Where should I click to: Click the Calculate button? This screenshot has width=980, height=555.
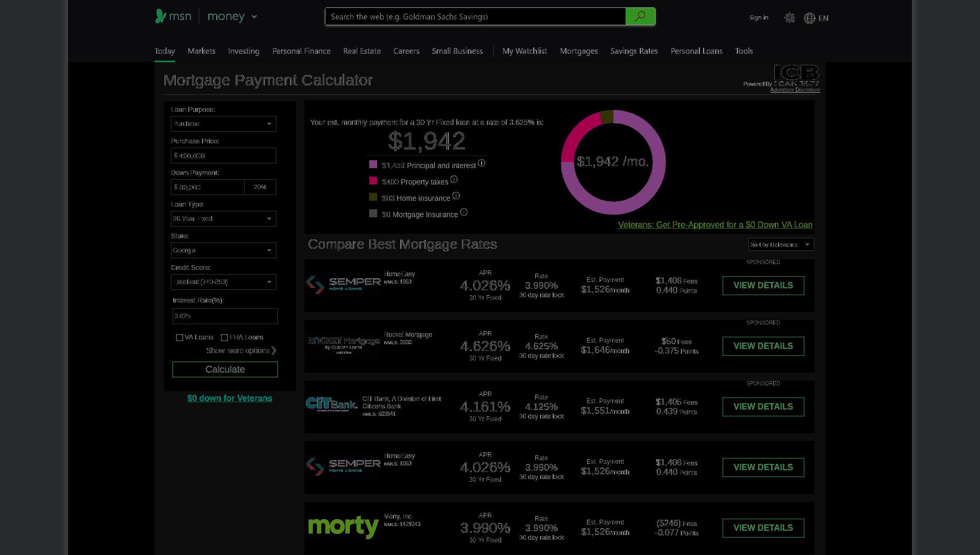[225, 369]
